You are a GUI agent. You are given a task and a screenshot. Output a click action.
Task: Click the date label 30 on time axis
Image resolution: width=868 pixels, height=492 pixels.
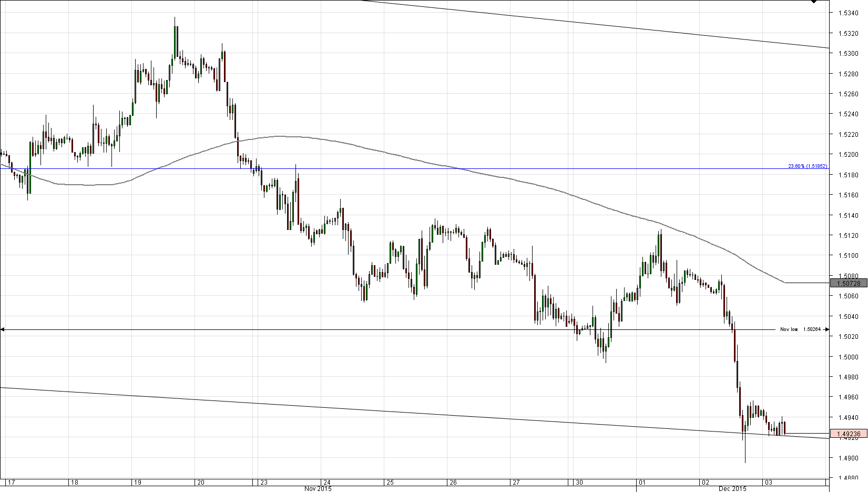(579, 482)
